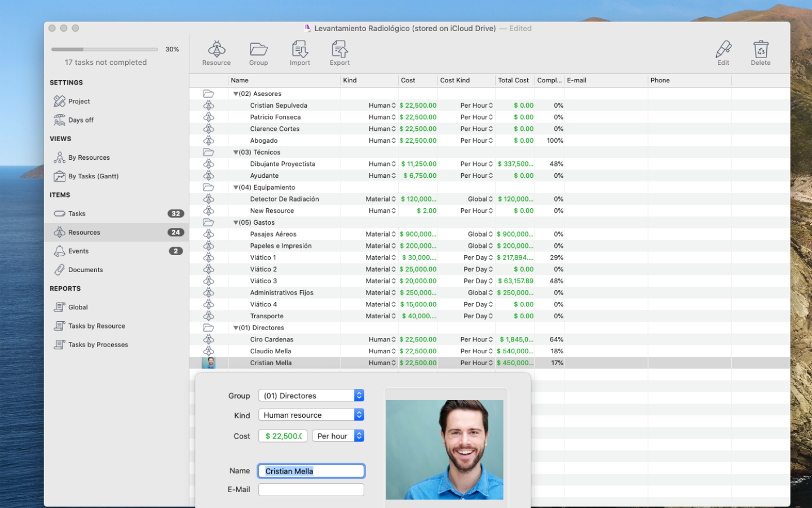Click the Cost column header

[x=408, y=80]
